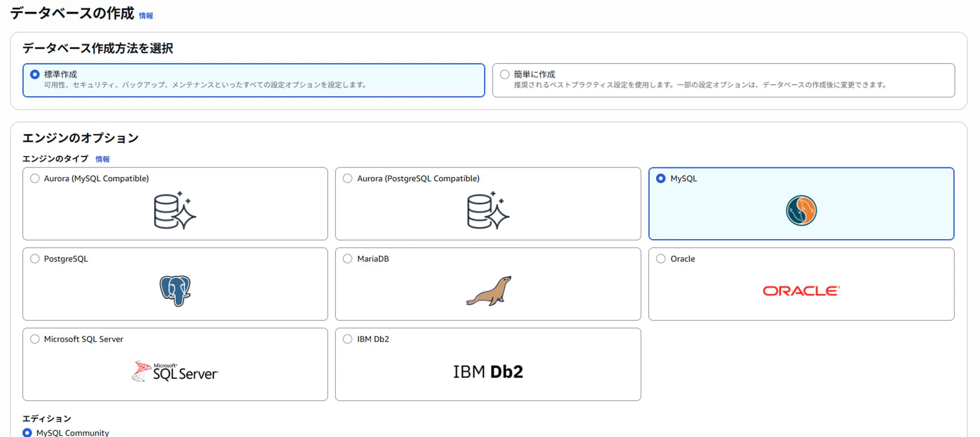980x437 pixels.
Task: Select the Oracle engine radio button
Action: coord(661,259)
